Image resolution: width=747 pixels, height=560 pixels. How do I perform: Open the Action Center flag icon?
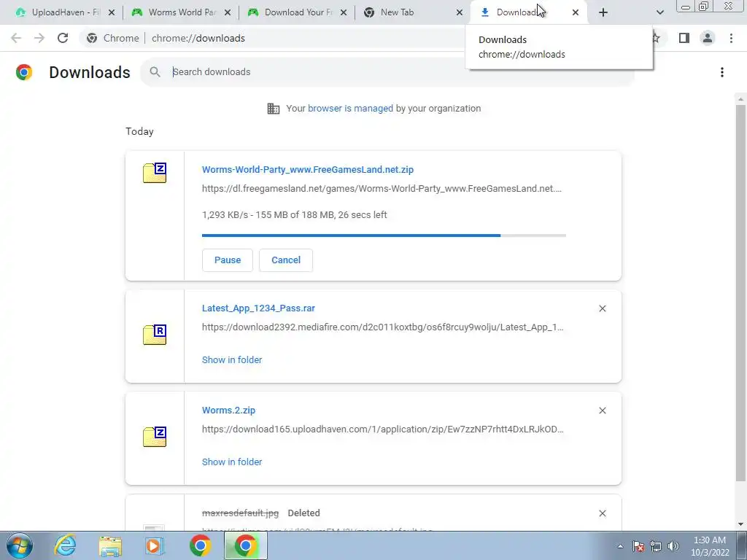[638, 546]
